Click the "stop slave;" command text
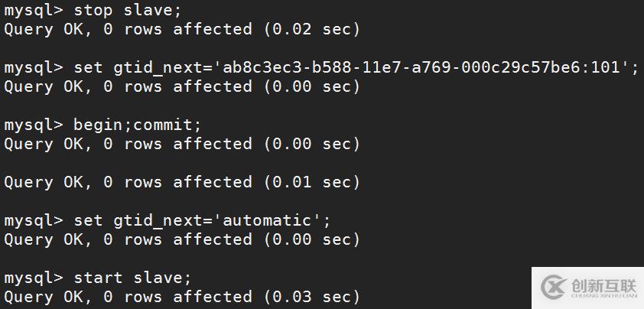The width and height of the screenshot is (644, 309). pyautogui.click(x=128, y=11)
